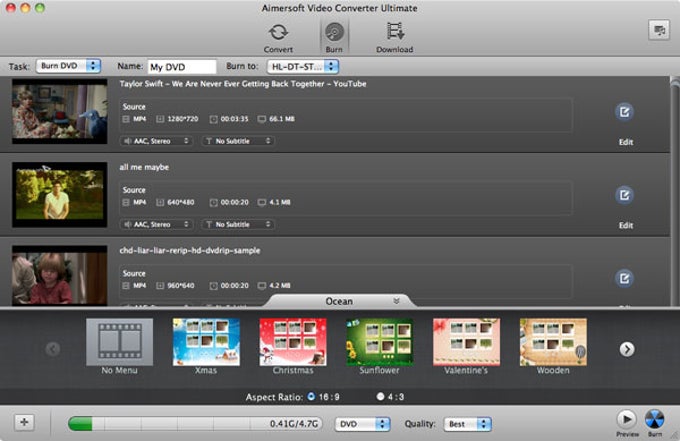Select the 4:3 aspect ratio
The height and width of the screenshot is (441, 680).
click(x=380, y=396)
